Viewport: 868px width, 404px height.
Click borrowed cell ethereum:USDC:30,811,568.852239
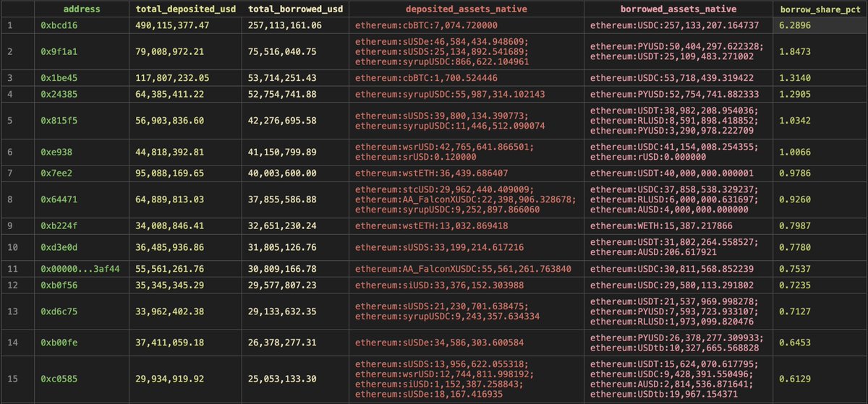pyautogui.click(x=672, y=268)
